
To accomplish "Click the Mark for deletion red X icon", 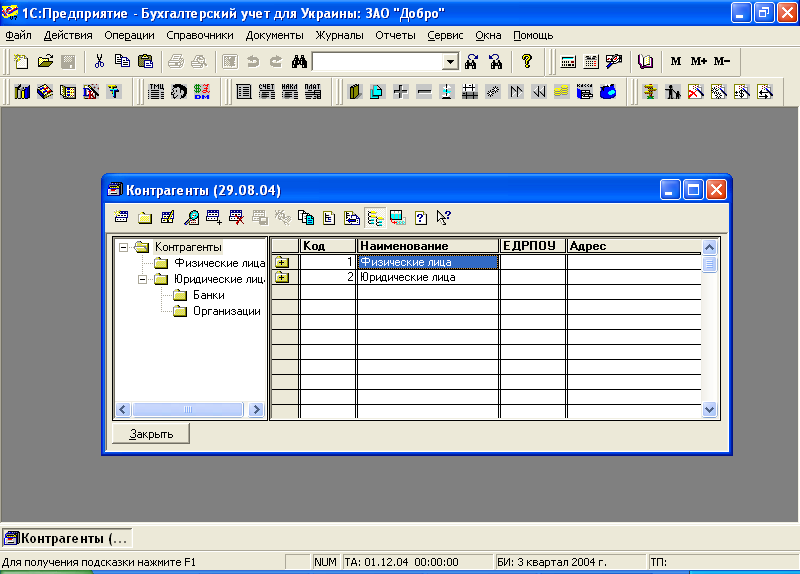I will (x=237, y=218).
